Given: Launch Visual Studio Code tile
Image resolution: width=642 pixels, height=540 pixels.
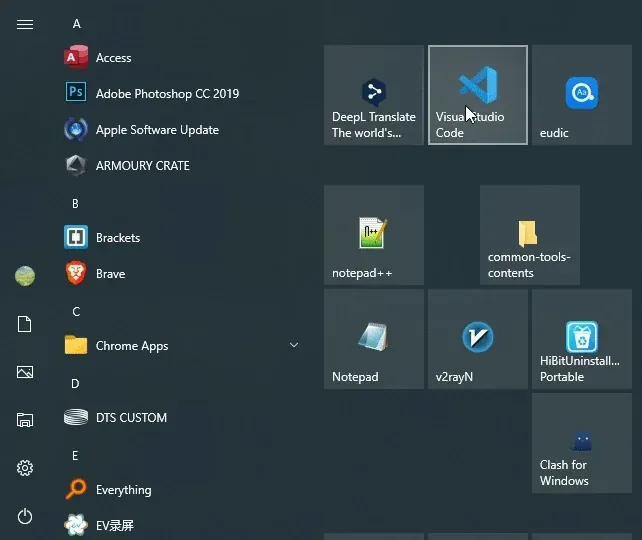Looking at the screenshot, I should (x=478, y=95).
